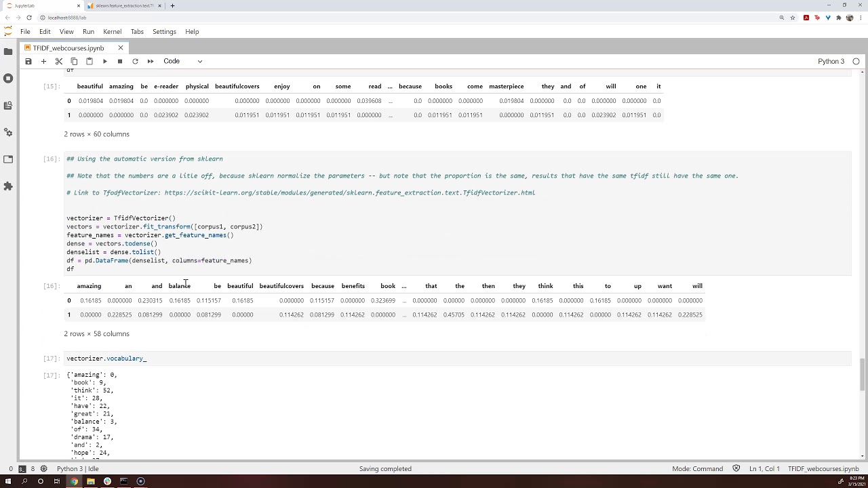The image size is (868, 488).
Task: Cut selected cells with scissors icon
Action: pos(59,61)
